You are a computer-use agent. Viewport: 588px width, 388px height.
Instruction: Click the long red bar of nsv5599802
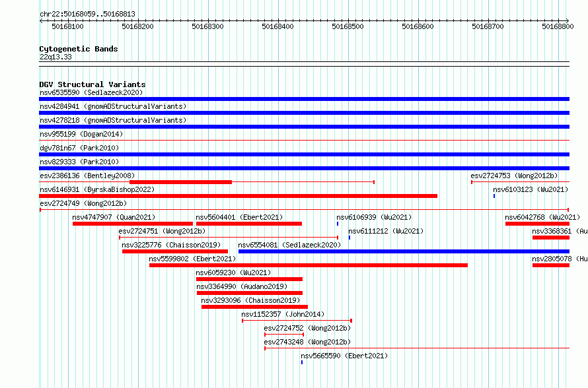pyautogui.click(x=309, y=265)
